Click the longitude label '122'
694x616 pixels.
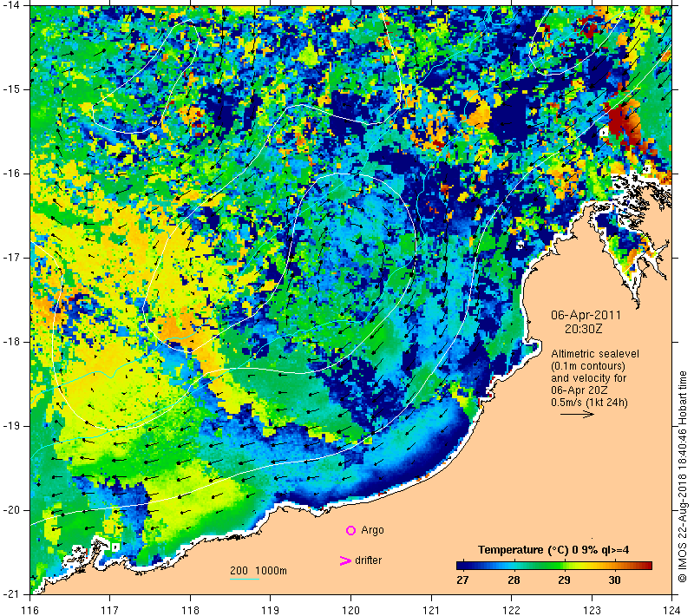(511, 610)
